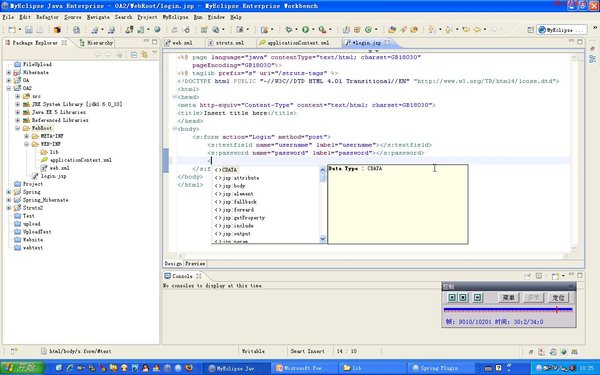The image size is (600, 375).
Task: Toggle code folding for head tag
Action: 174,97
